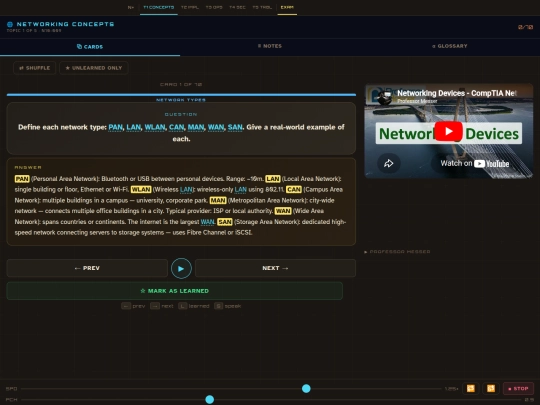Click the LAN link before 'using 802.11'
This screenshot has width=540, height=405.
(241, 190)
